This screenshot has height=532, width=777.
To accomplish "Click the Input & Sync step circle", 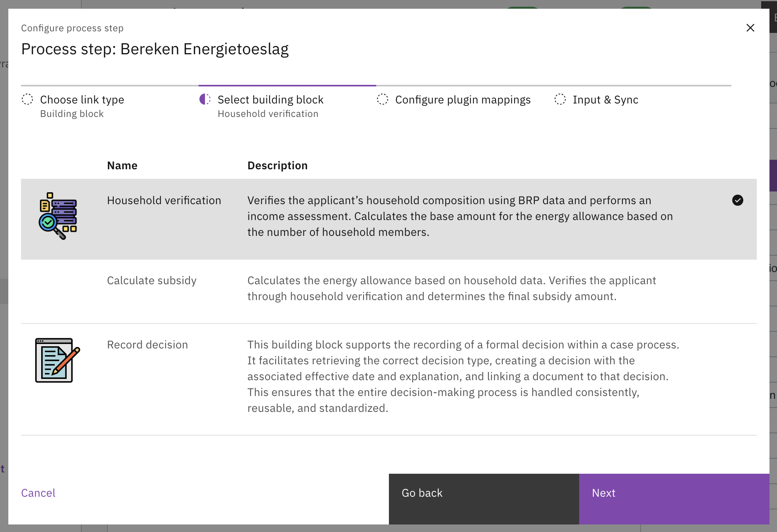I will (x=560, y=99).
